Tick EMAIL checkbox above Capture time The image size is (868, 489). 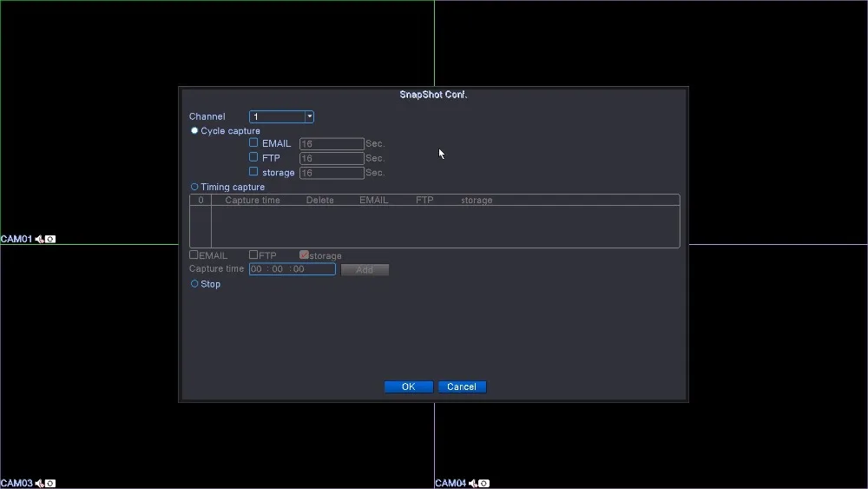pyautogui.click(x=194, y=254)
